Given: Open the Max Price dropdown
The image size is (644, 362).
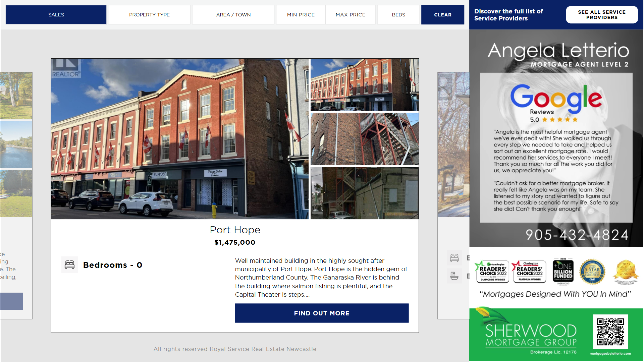Looking at the screenshot, I should click(x=351, y=15).
